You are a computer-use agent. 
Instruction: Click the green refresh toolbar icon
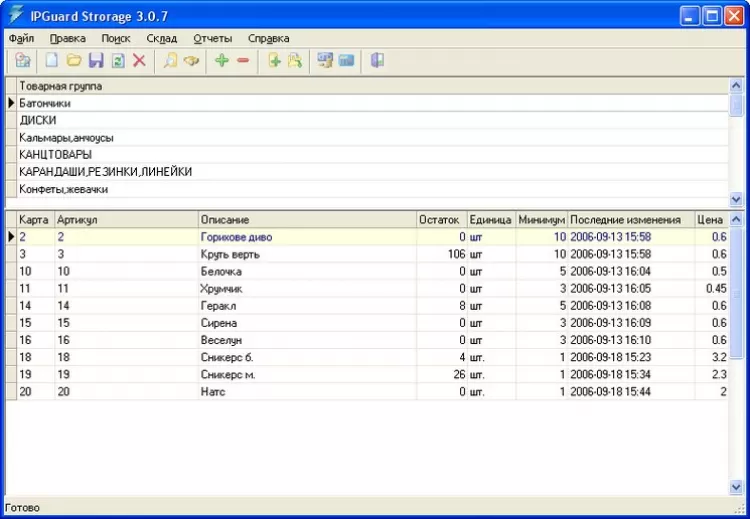[x=117, y=61]
